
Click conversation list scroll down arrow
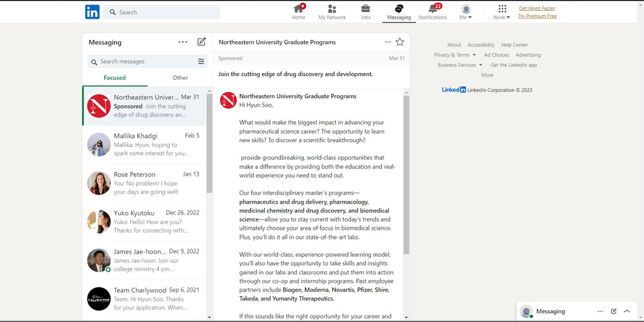tap(209, 317)
